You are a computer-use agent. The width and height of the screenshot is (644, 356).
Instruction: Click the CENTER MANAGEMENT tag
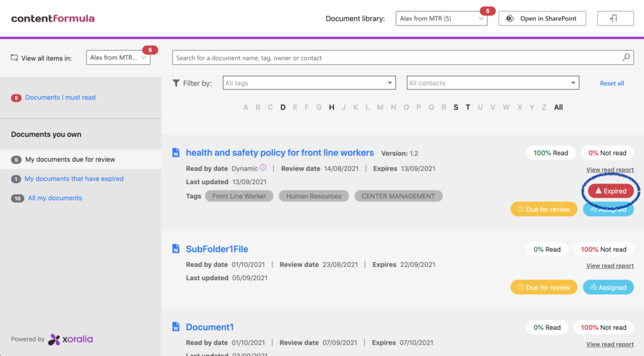click(x=398, y=196)
